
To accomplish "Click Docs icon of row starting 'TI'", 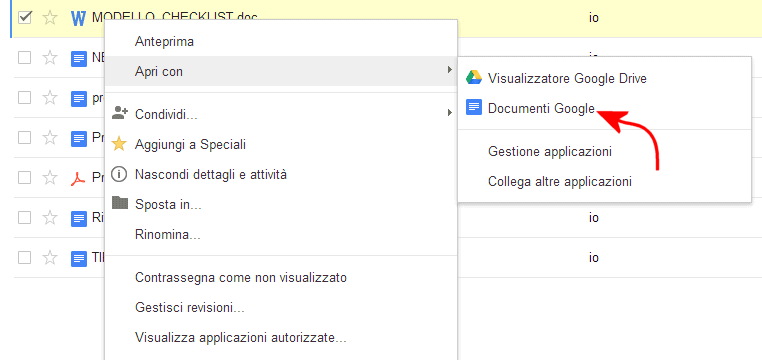I will coord(79,258).
